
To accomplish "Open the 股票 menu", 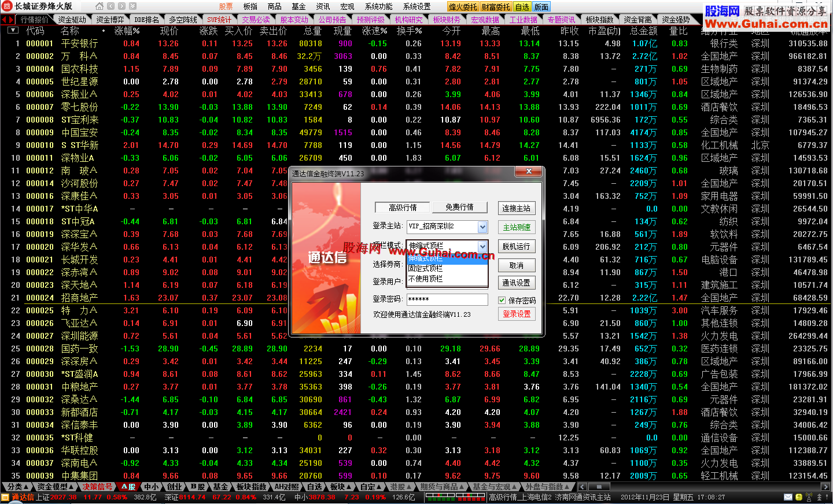I will pyautogui.click(x=226, y=6).
